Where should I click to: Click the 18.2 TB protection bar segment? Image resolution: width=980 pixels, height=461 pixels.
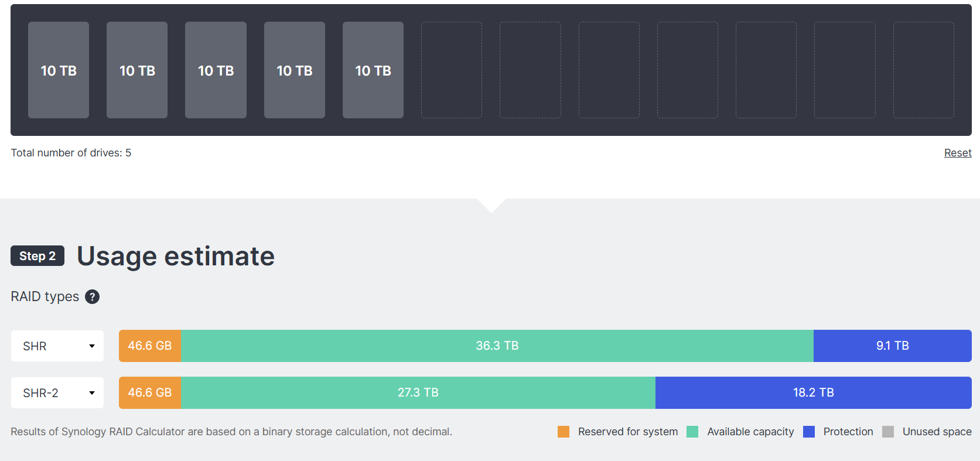(x=813, y=393)
